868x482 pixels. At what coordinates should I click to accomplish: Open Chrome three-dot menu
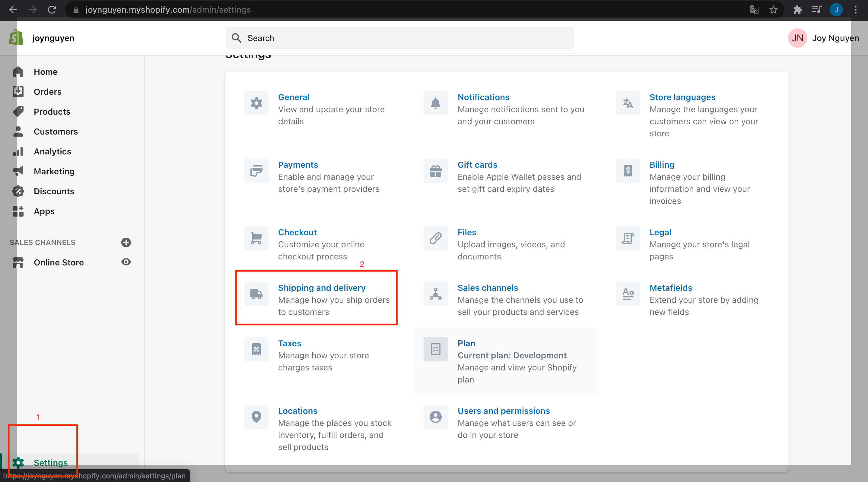pos(856,10)
